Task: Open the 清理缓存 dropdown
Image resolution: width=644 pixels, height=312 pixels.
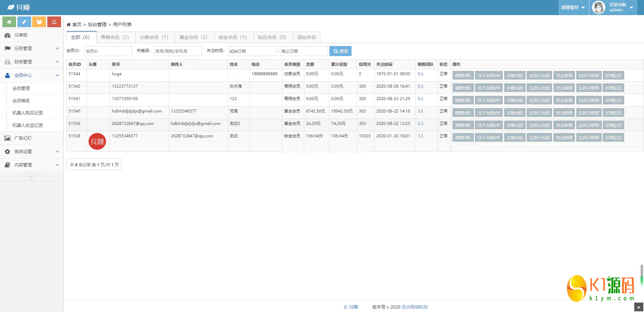Action: (x=573, y=7)
